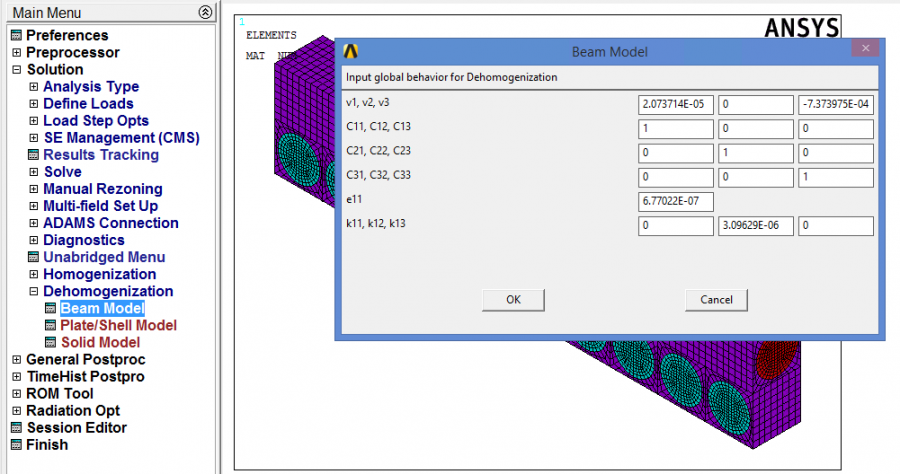Open the Plate/Shell Model entry
The height and width of the screenshot is (474, 900).
click(118, 325)
